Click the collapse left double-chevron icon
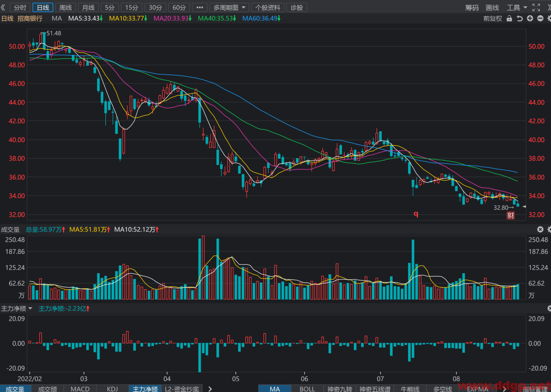The image size is (551, 392). coord(3,8)
